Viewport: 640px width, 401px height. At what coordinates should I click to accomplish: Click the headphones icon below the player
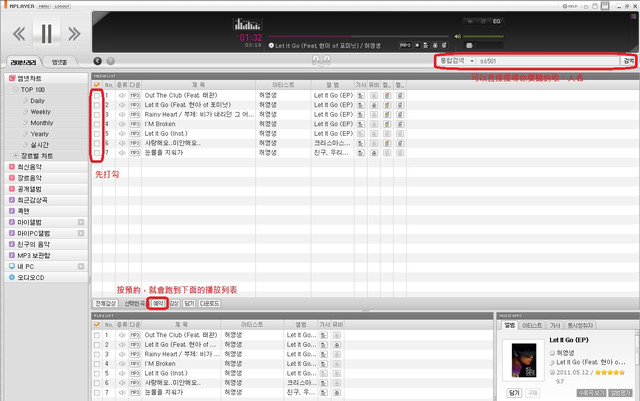(321, 60)
